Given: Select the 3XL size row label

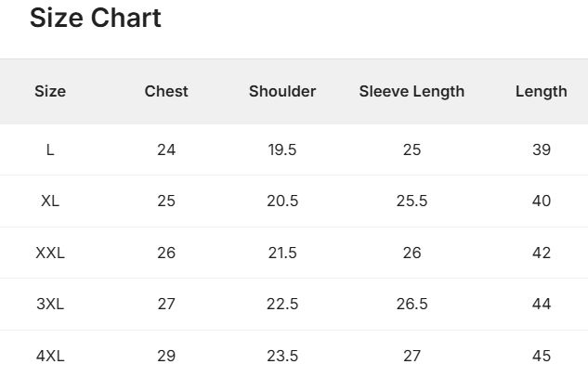Looking at the screenshot, I should (50, 304).
